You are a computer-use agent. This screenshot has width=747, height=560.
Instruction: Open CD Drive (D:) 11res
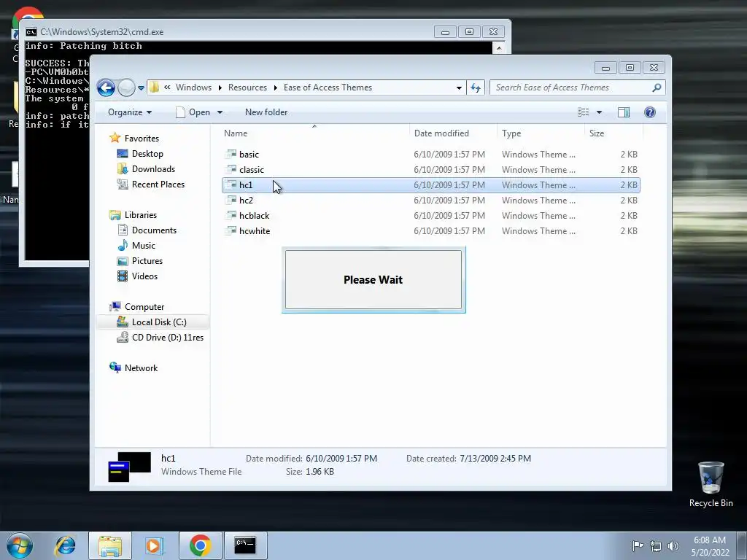[x=167, y=338]
